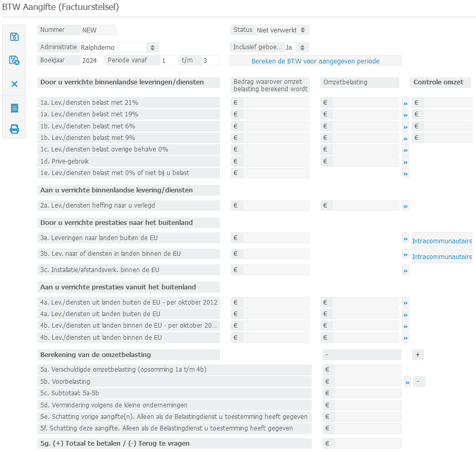
Task: Open the receipt/journal entry icon
Action: click(x=15, y=108)
